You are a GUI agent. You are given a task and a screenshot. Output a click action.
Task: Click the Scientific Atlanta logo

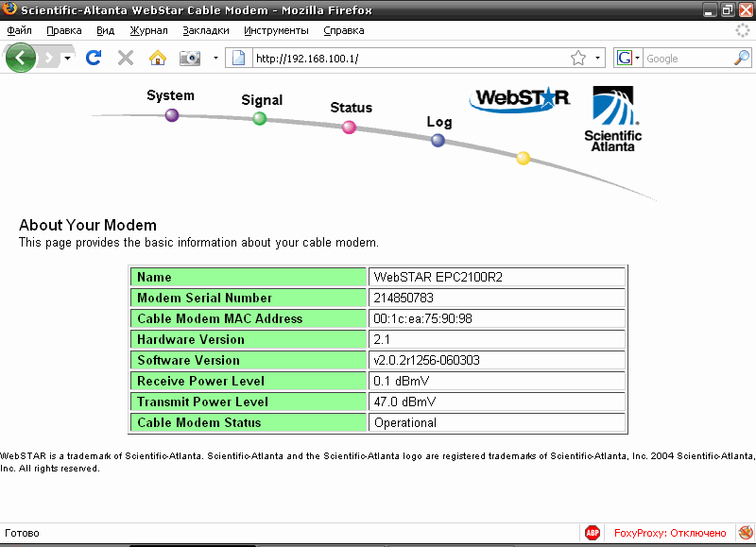pos(612,119)
